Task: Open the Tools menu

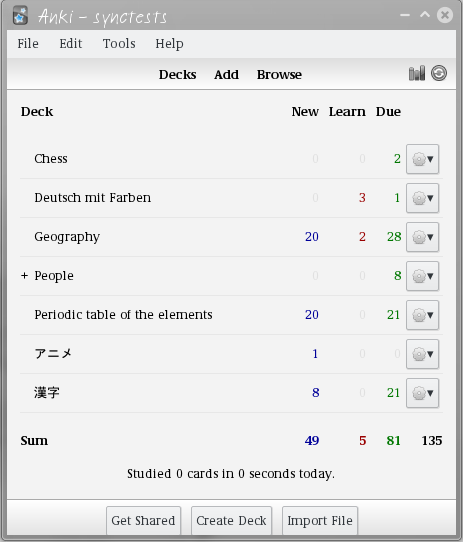Action: coord(119,44)
